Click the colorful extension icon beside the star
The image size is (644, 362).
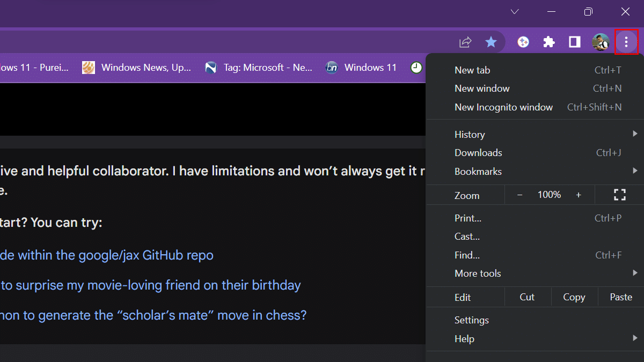coord(523,42)
